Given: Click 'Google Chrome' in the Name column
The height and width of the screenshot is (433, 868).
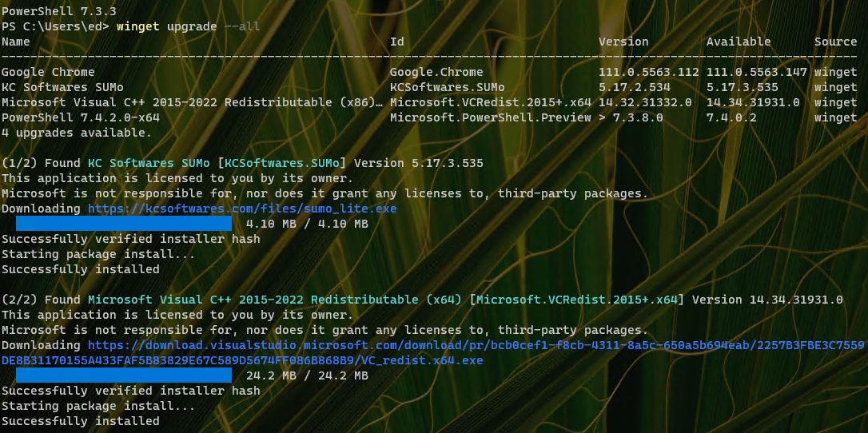Looking at the screenshot, I should pos(48,72).
